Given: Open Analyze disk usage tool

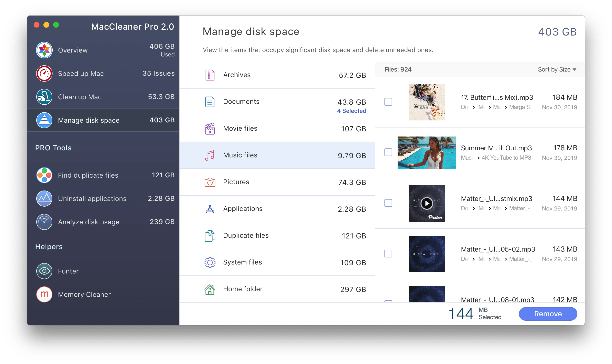Looking at the screenshot, I should point(103,222).
